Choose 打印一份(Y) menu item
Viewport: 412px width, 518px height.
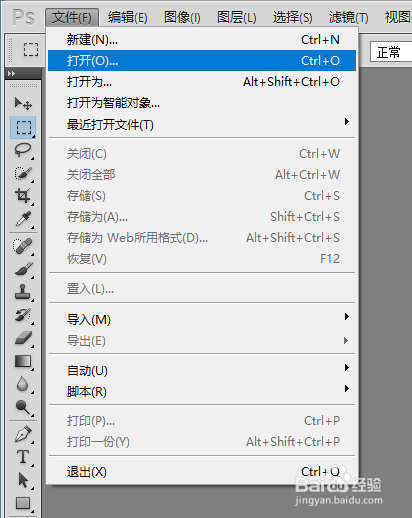tap(202, 442)
